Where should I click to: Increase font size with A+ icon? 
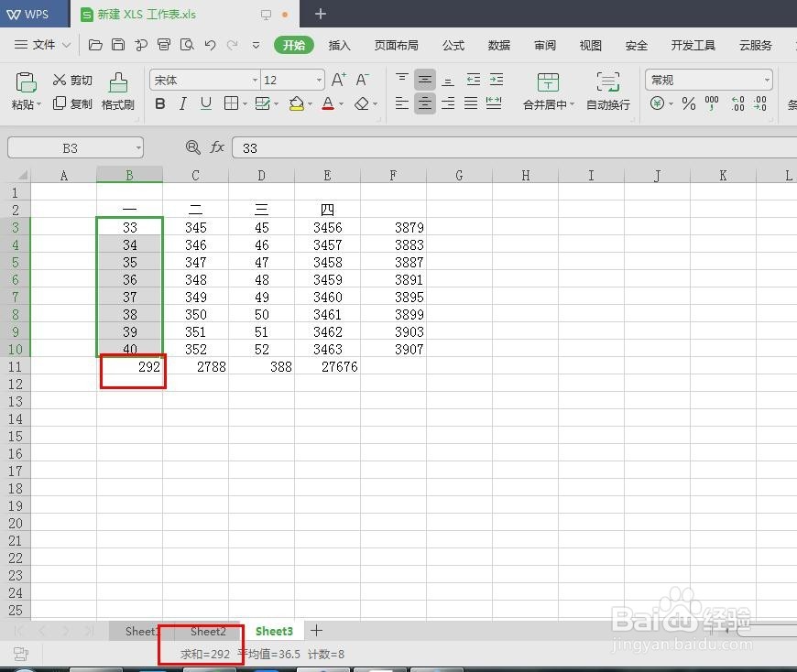coord(339,80)
